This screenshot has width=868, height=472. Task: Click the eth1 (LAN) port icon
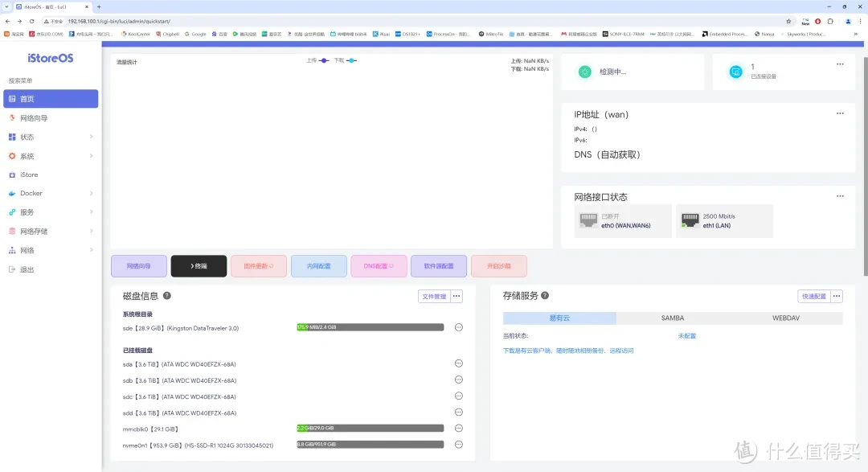[691, 219]
